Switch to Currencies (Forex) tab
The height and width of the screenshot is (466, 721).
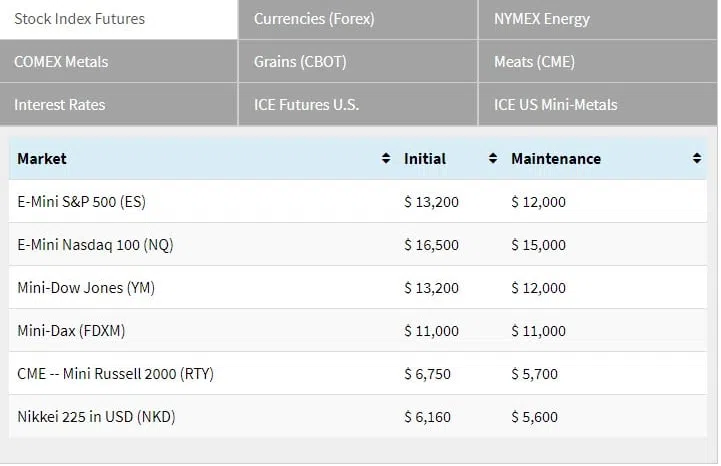click(358, 19)
